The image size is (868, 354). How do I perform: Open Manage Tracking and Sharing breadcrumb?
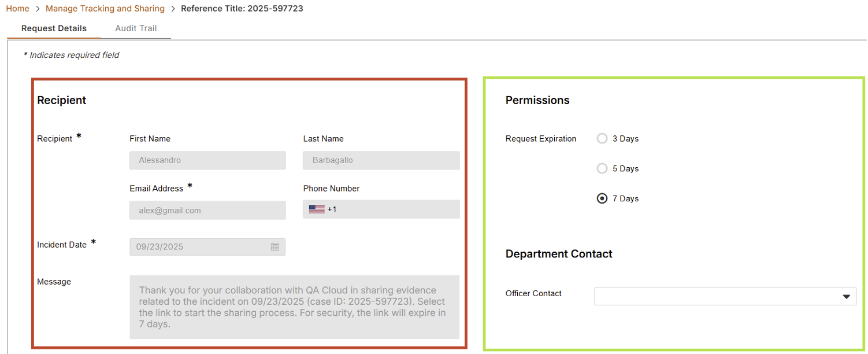105,9
